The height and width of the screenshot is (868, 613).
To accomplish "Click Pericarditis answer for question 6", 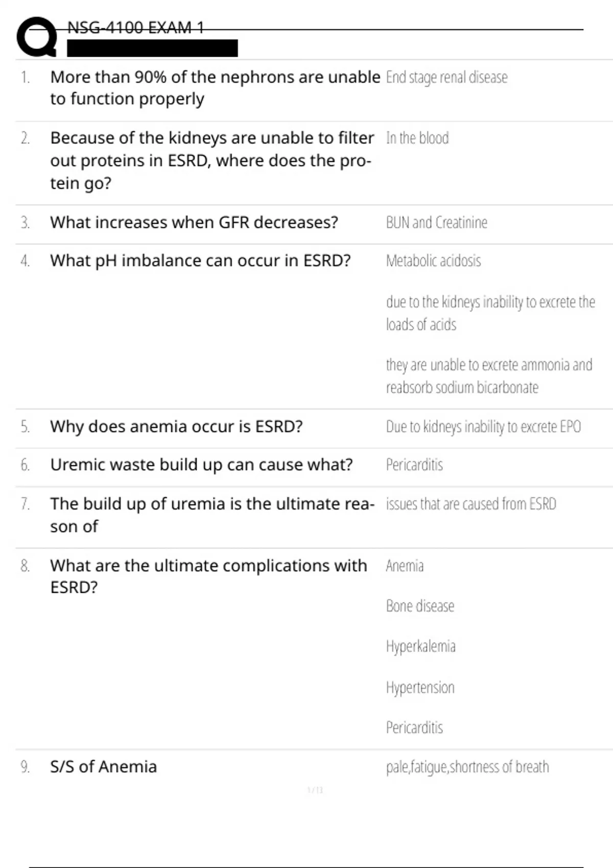I will [x=414, y=465].
